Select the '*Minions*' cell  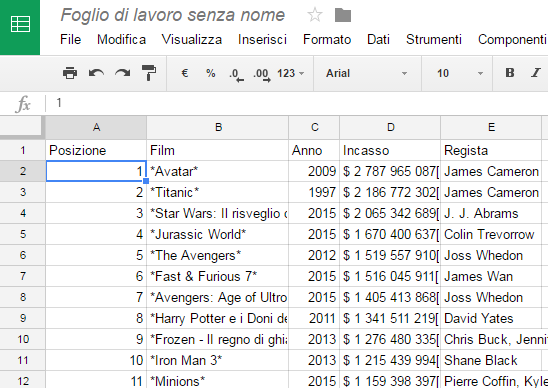(218, 380)
